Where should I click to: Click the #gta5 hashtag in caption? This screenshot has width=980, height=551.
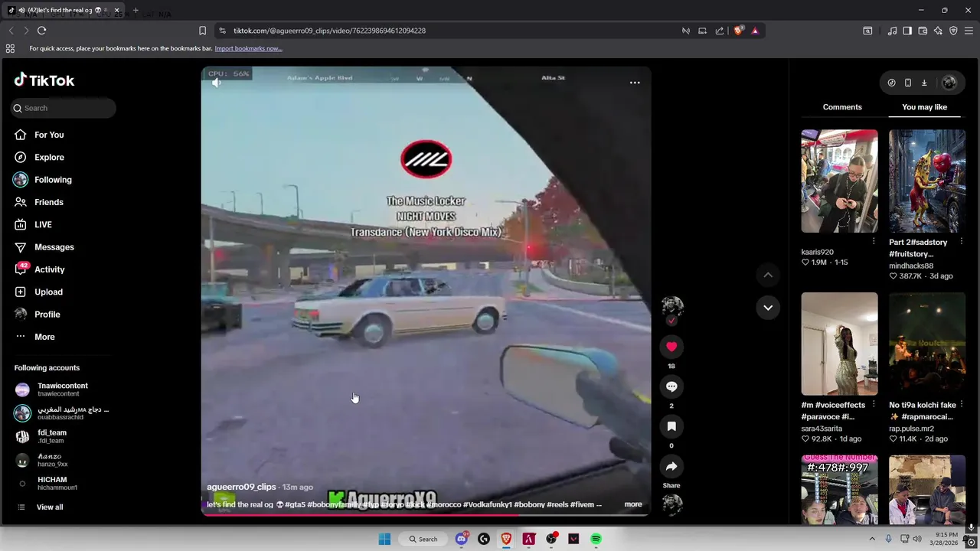coord(296,504)
